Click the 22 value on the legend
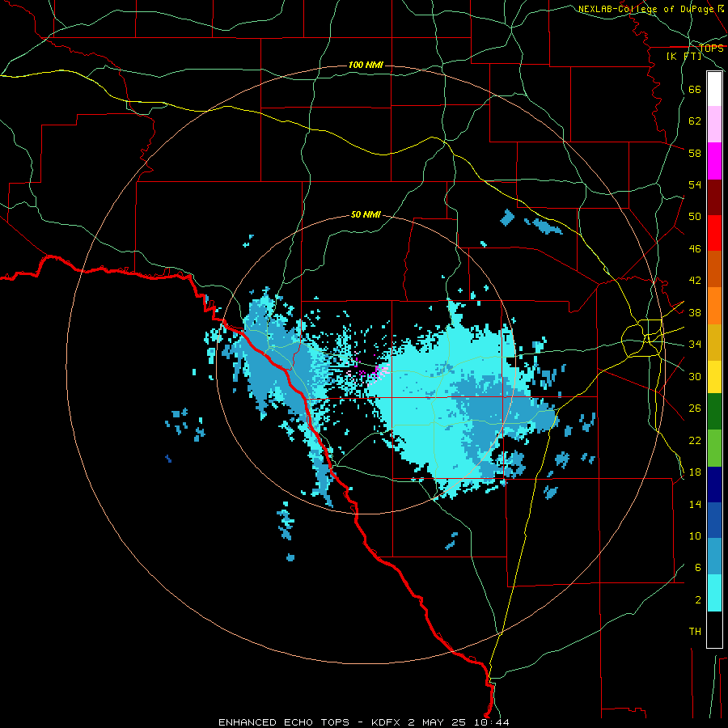Viewport: 728px width, 728px height. 695,440
